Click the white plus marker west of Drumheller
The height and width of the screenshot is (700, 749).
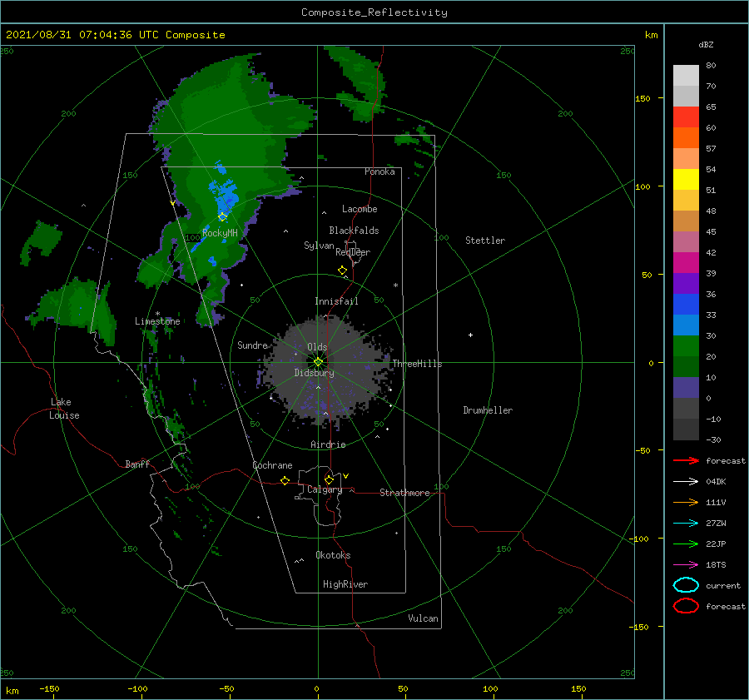(x=470, y=335)
